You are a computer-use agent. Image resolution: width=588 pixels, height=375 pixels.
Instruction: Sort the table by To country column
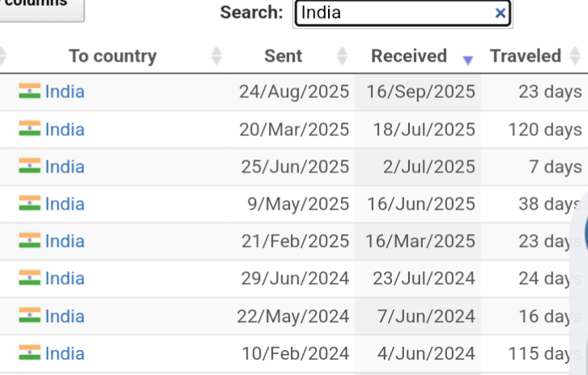113,56
